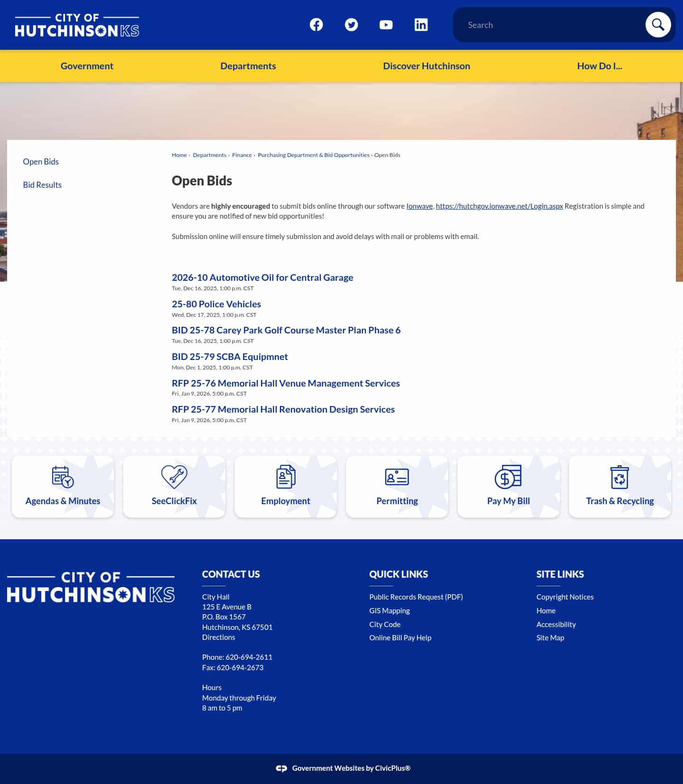The width and height of the screenshot is (683, 784).
Task: Click the Open Bids page heading
Action: click(202, 181)
